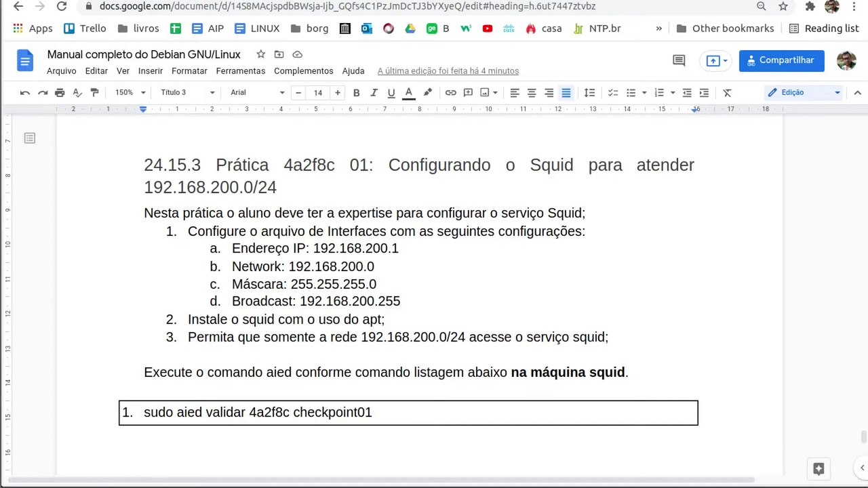Viewport: 868px width, 488px height.
Task: Open the Ver menu
Action: pyautogui.click(x=123, y=70)
